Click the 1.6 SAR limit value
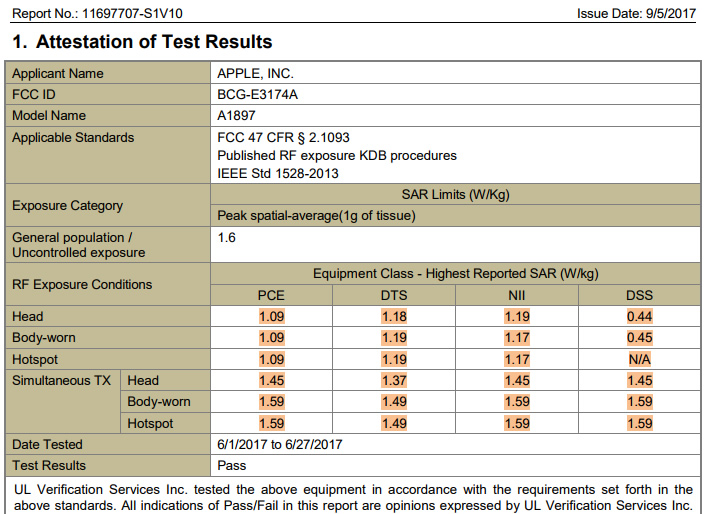Image resolution: width=705 pixels, height=514 pixels. click(227, 238)
